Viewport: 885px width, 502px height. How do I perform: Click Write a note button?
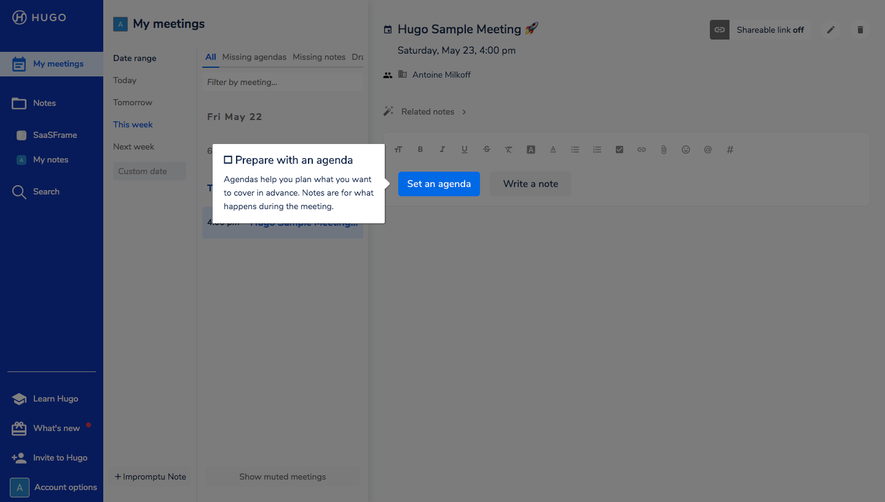click(x=531, y=184)
